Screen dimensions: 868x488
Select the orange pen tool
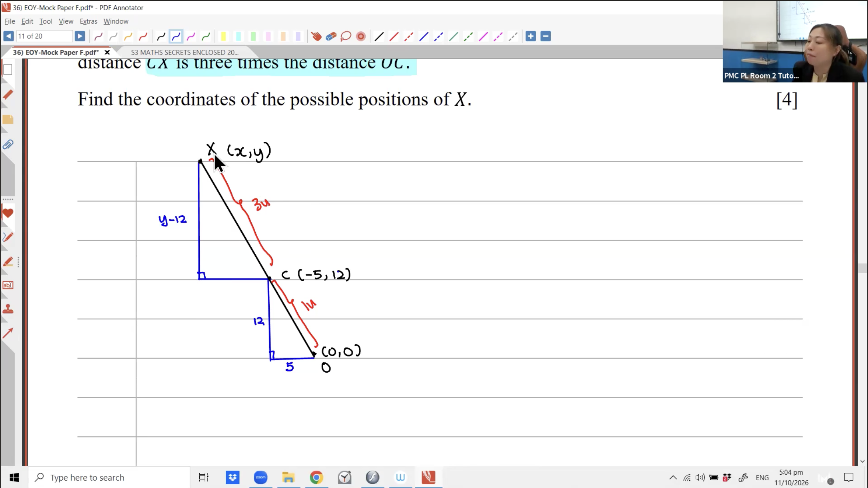pyautogui.click(x=128, y=36)
